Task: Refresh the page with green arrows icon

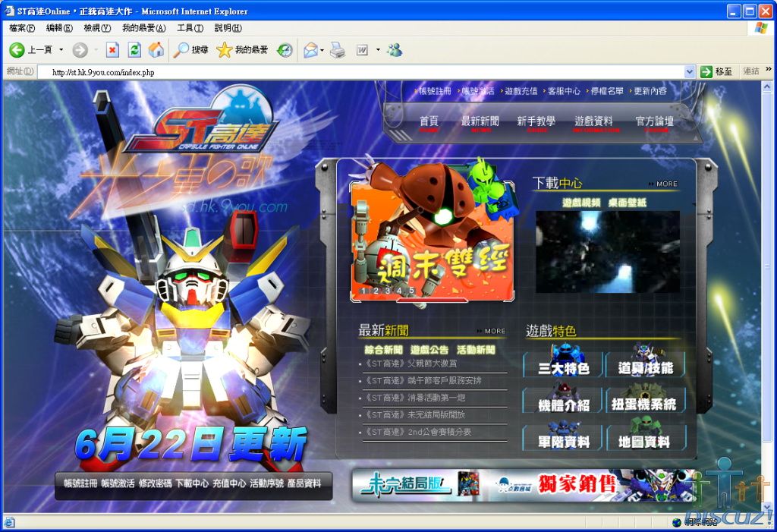Action: coord(134,49)
